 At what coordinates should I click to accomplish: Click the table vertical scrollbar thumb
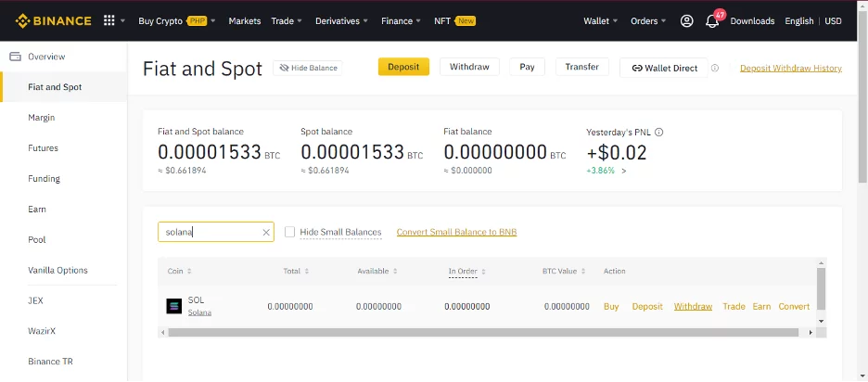(x=822, y=288)
